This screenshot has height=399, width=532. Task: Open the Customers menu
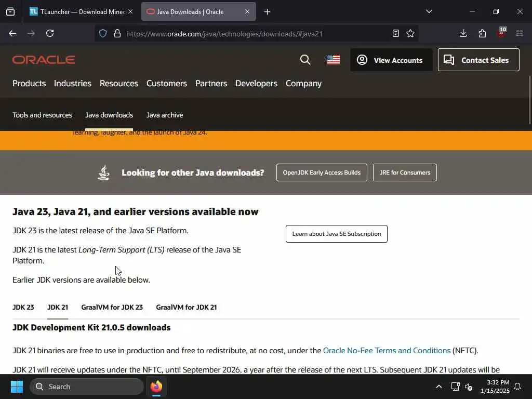click(167, 84)
